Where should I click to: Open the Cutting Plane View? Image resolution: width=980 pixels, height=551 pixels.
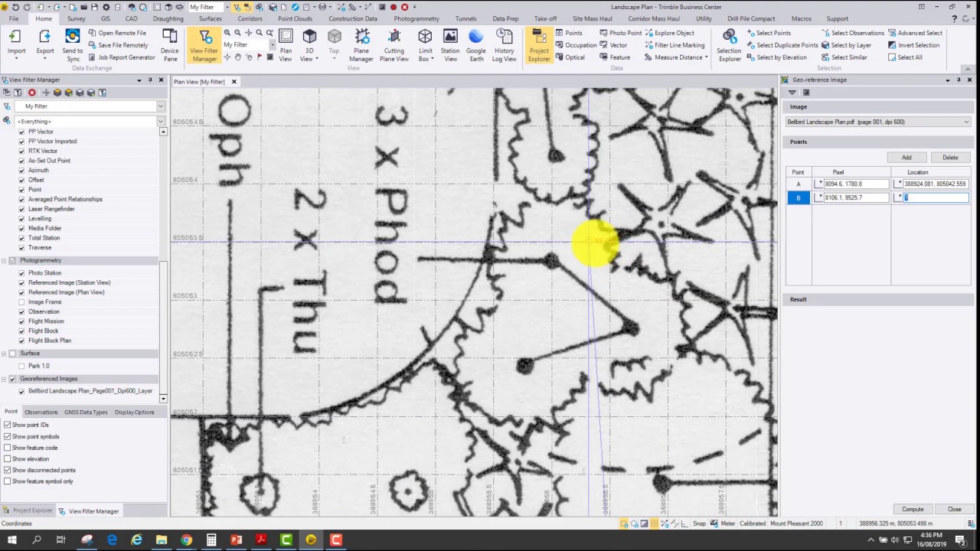(x=394, y=45)
